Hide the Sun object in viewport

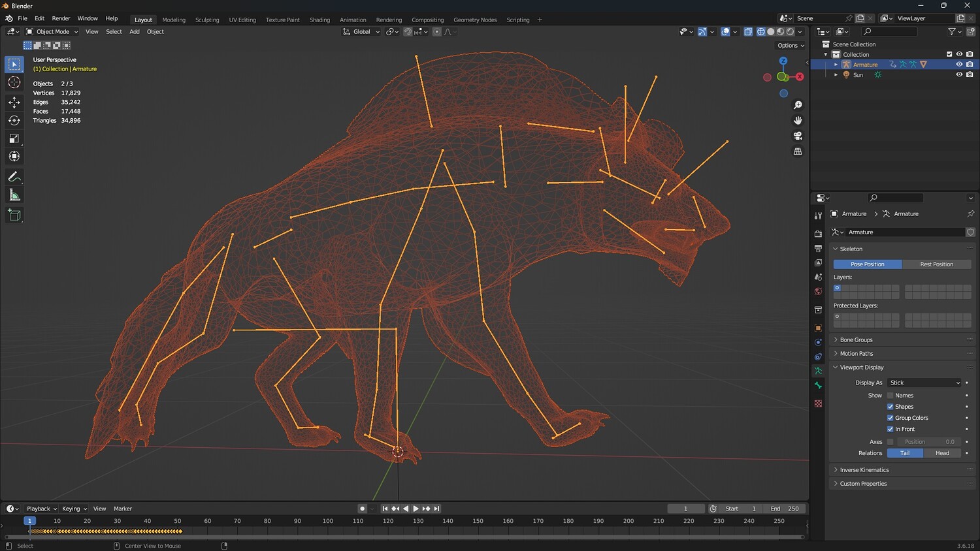point(959,75)
